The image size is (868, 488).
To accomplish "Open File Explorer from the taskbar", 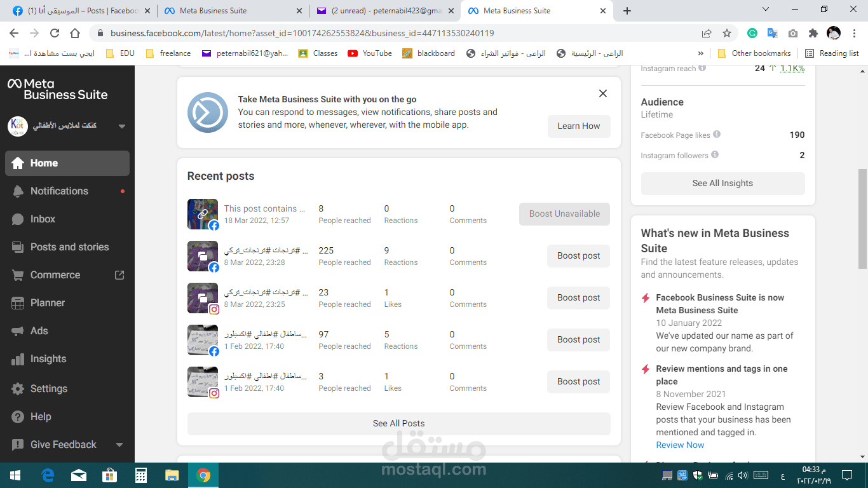I will coord(172,475).
